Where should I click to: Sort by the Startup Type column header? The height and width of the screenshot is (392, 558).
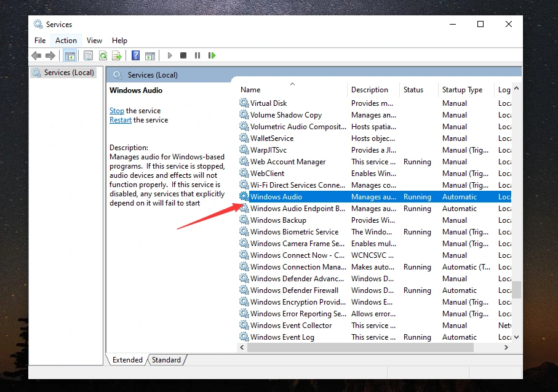click(x=466, y=90)
